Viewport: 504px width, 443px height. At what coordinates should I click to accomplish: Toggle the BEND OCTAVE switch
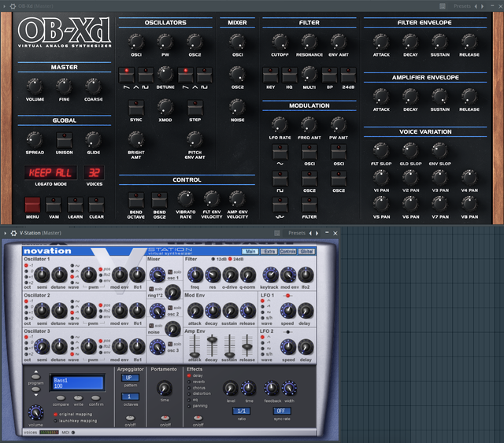(x=136, y=200)
